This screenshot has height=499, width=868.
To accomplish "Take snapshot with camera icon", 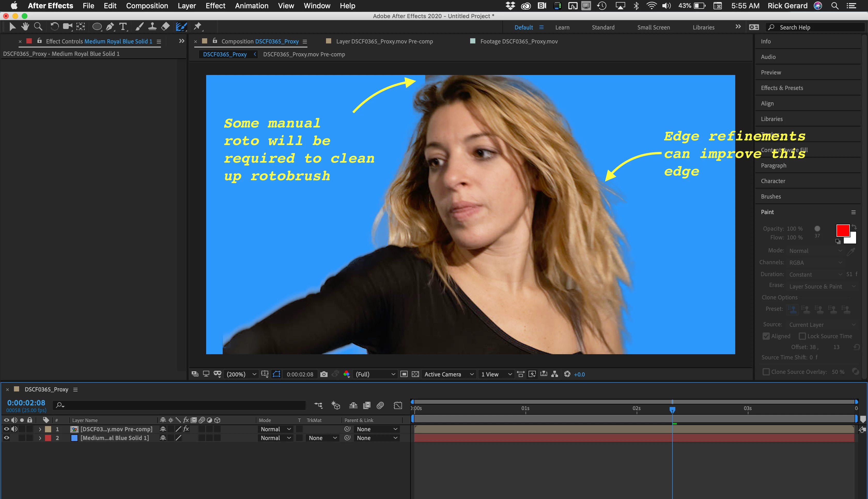I will pos(324,374).
